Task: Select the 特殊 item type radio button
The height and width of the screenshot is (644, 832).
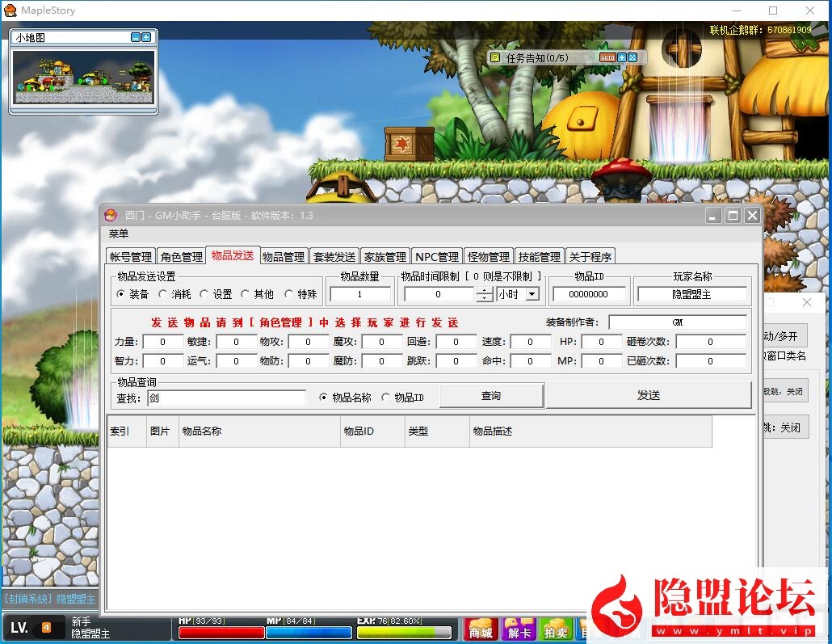Action: [288, 294]
